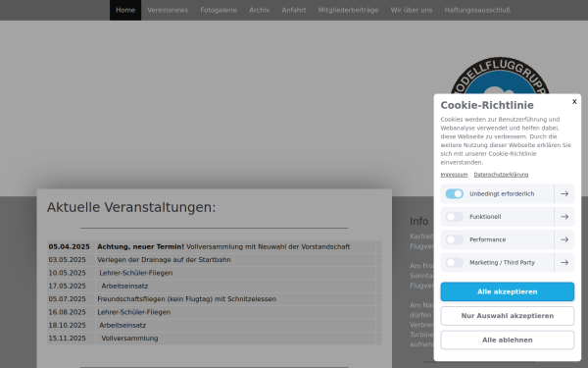Open Mitgliederbeiträge in the navigation
This screenshot has width=588, height=368.
pos(348,10)
